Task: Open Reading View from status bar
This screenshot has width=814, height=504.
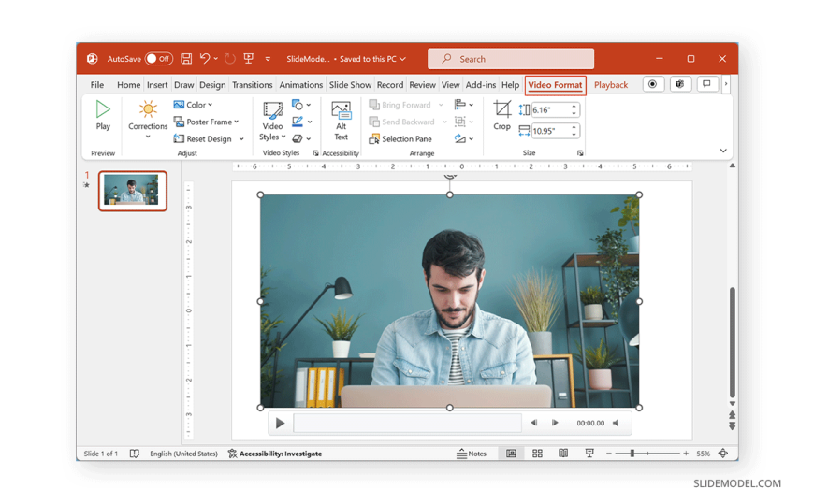Action: point(563,454)
